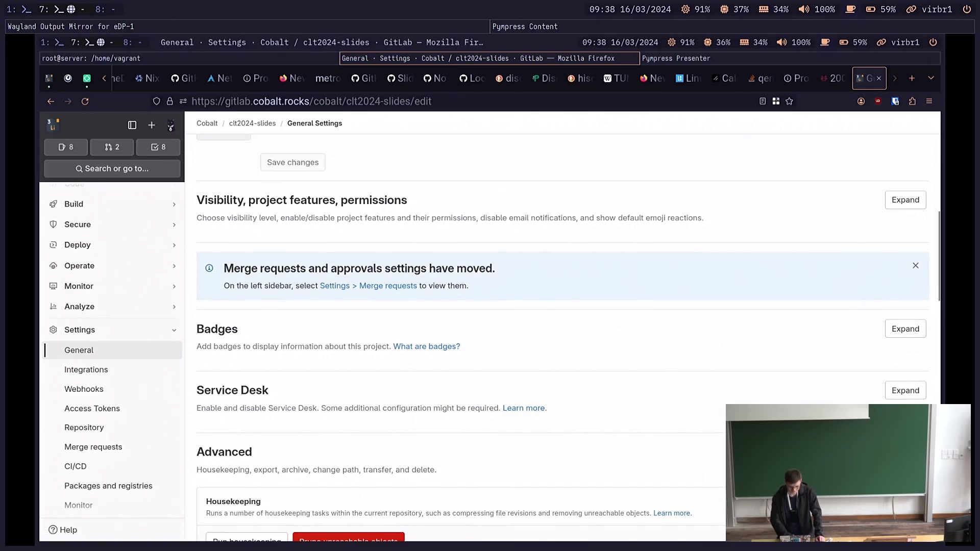Switch to the TUI Wikipedia browser tab
The width and height of the screenshot is (980, 551).
pyautogui.click(x=617, y=78)
